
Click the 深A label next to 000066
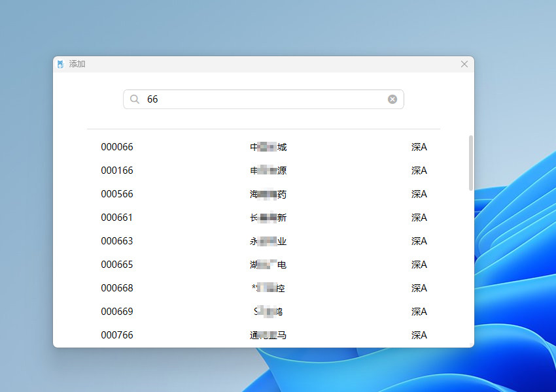[x=419, y=147]
